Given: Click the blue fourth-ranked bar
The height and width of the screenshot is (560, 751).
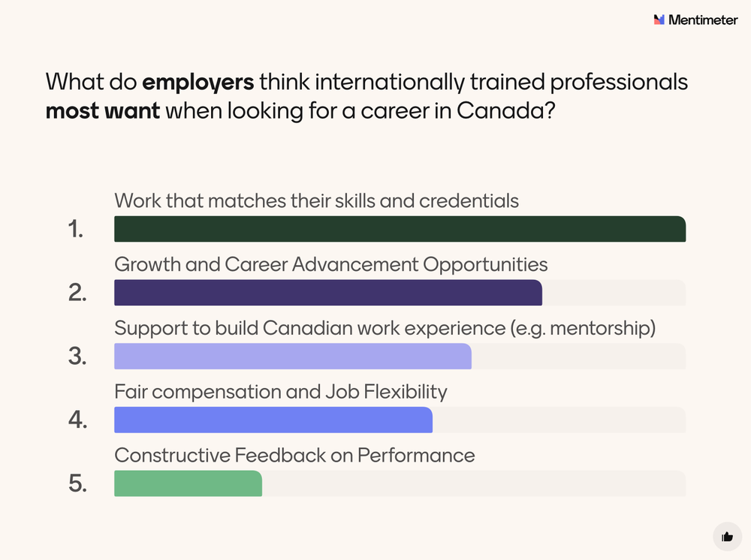Looking at the screenshot, I should [x=273, y=420].
